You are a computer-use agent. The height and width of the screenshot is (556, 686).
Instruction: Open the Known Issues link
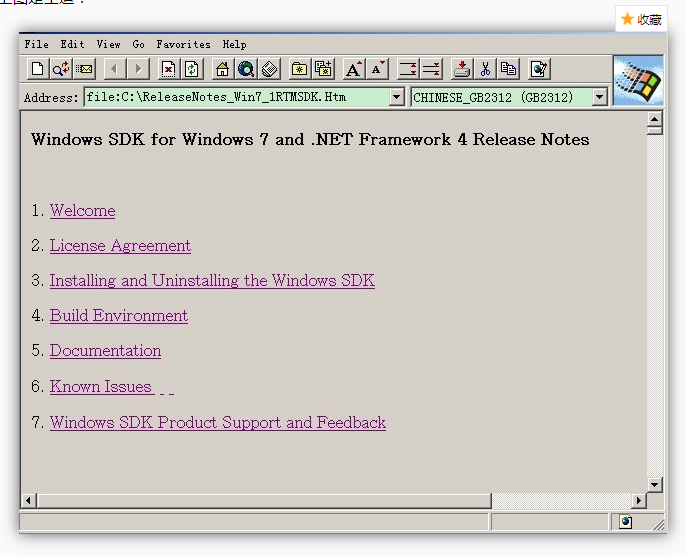pyautogui.click(x=101, y=386)
